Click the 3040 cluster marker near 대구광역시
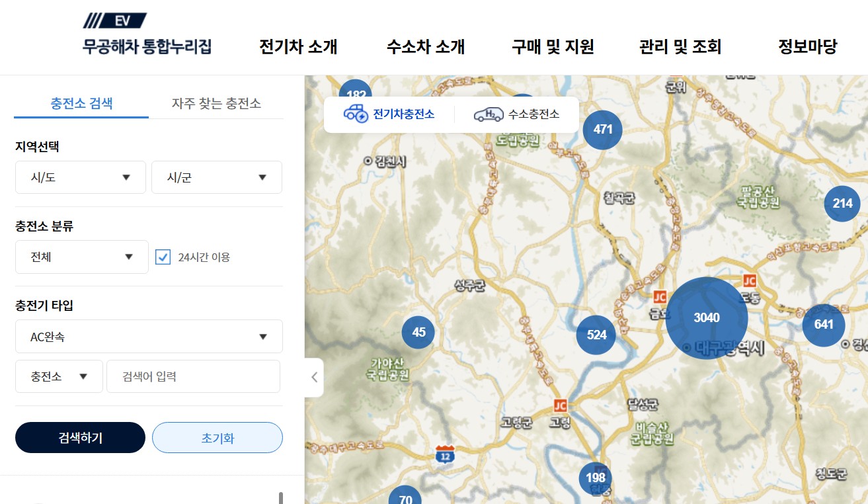This screenshot has width=868, height=504. 708,317
